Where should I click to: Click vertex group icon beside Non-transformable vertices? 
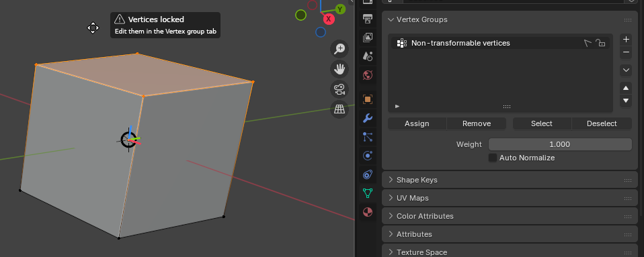click(402, 43)
